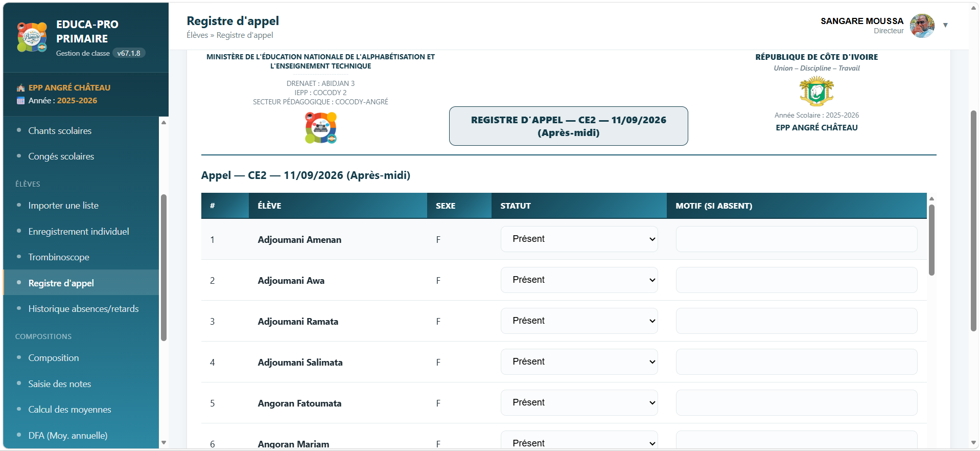This screenshot has width=980, height=451.
Task: Click the sidebar scroll up arrow
Action: (164, 122)
